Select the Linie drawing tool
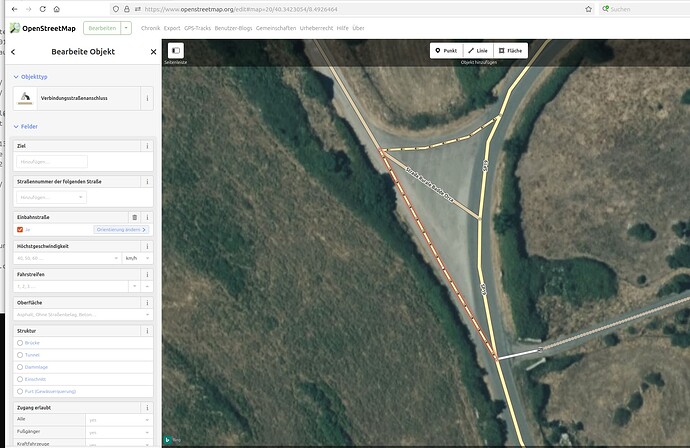This screenshot has width=690, height=448. (478, 51)
